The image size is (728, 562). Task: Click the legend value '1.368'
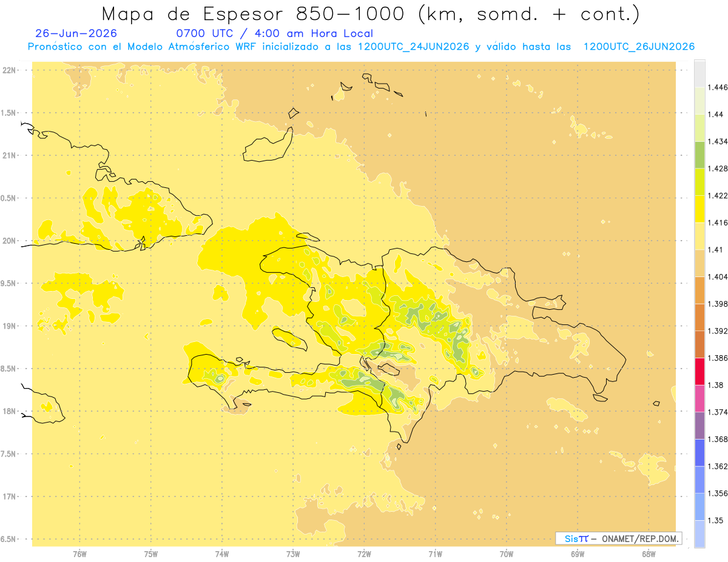pyautogui.click(x=718, y=439)
